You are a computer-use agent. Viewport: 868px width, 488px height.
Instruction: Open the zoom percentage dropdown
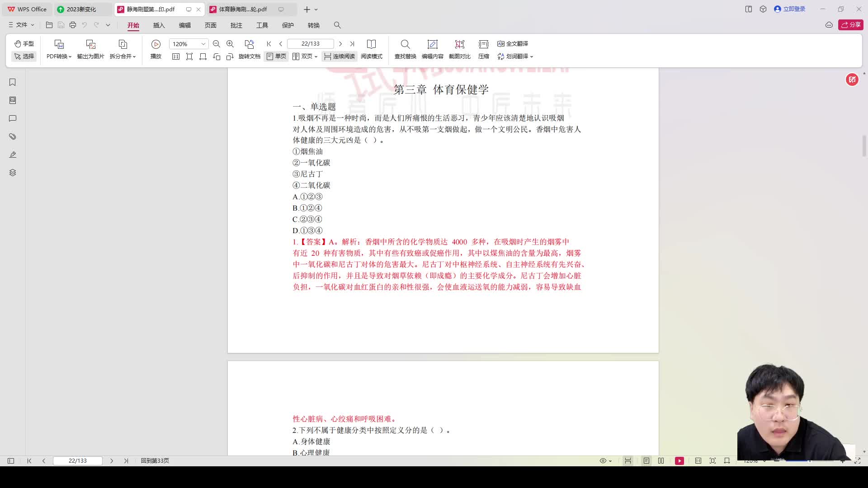coord(203,44)
